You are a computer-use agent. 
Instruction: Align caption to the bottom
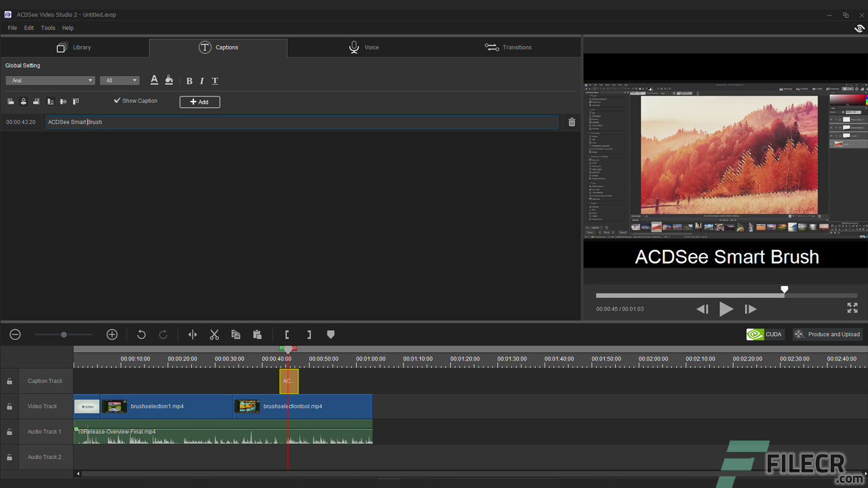(50, 102)
